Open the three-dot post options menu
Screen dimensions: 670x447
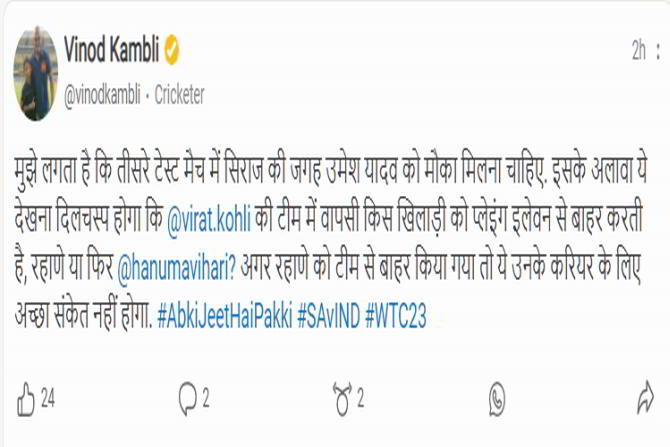pyautogui.click(x=658, y=51)
